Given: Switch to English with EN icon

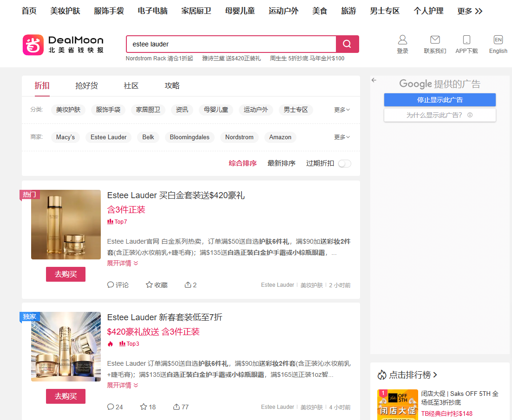Looking at the screenshot, I should [498, 40].
